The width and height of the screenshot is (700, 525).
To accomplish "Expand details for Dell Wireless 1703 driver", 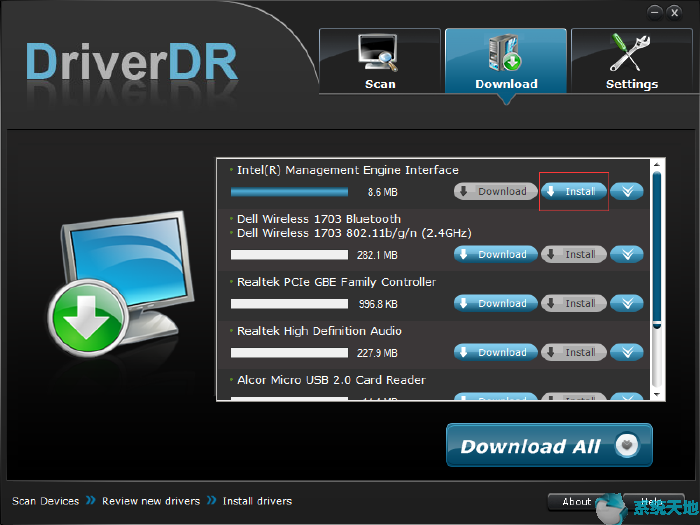I will point(627,254).
